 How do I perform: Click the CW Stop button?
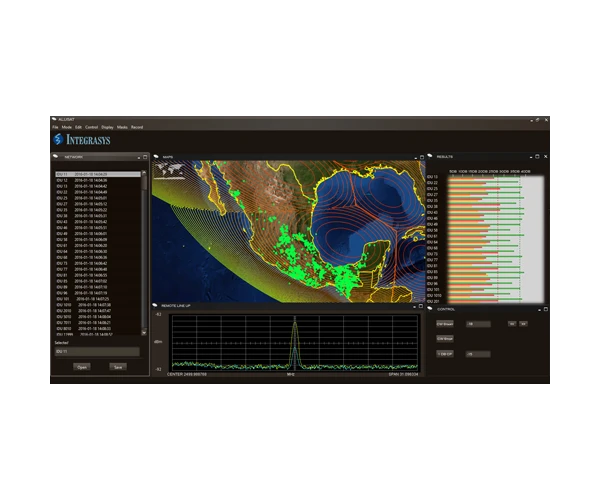tap(445, 339)
